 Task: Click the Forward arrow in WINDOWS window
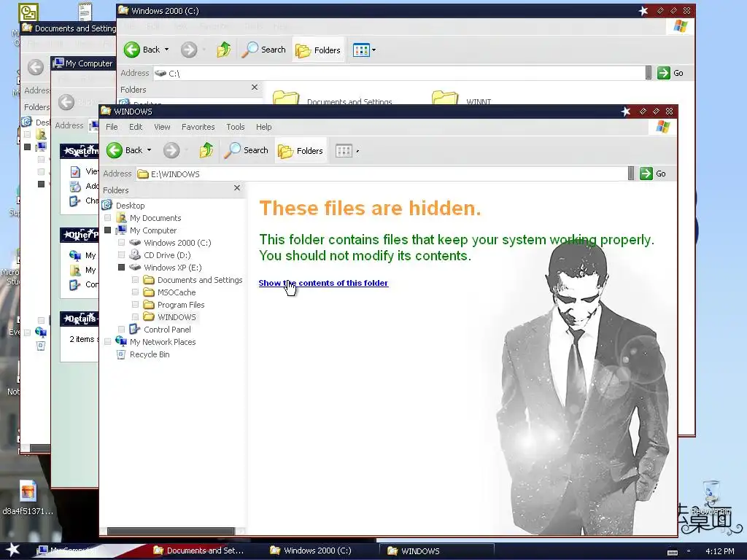171,150
